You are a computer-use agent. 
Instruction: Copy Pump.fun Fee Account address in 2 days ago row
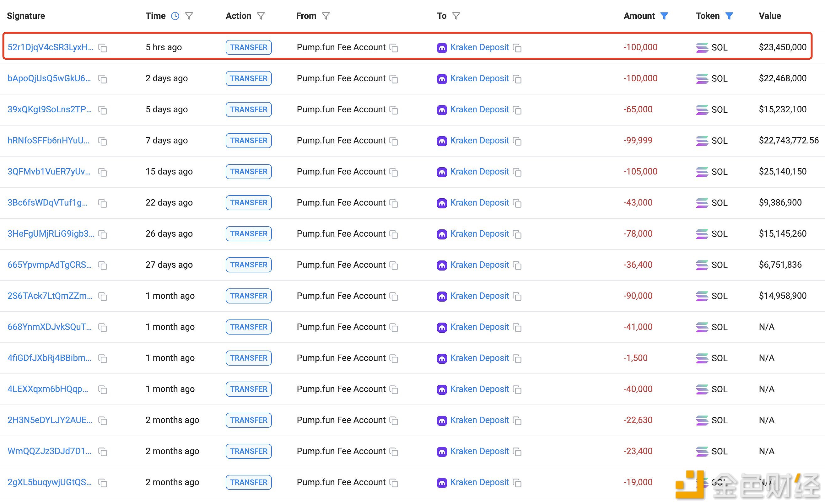pos(394,79)
